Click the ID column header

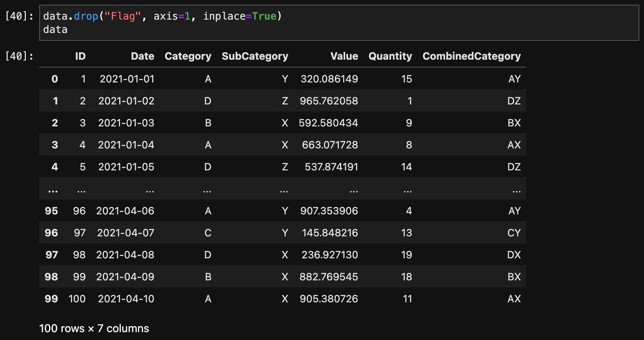pyautogui.click(x=80, y=56)
